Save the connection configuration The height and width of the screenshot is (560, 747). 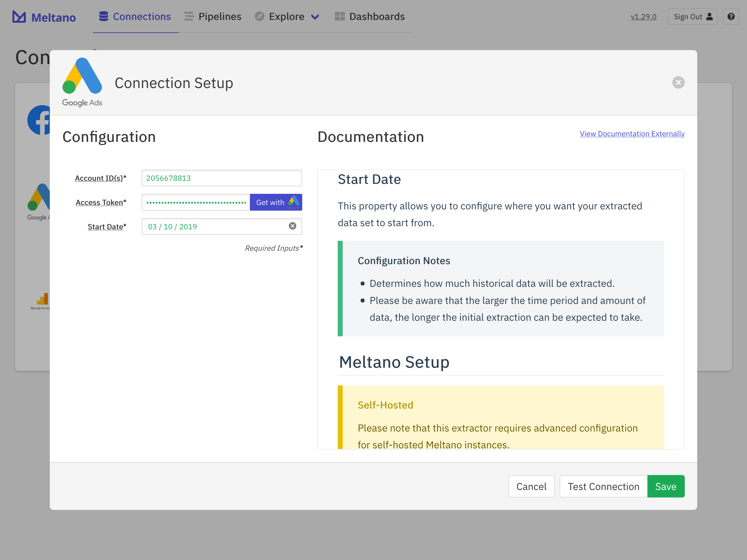(665, 486)
